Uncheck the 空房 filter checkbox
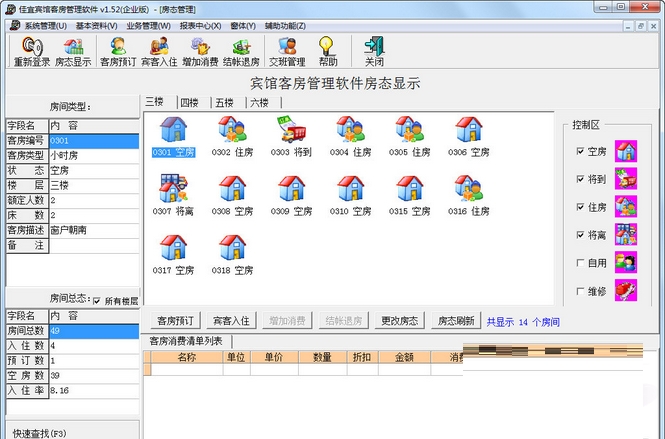 pyautogui.click(x=581, y=151)
